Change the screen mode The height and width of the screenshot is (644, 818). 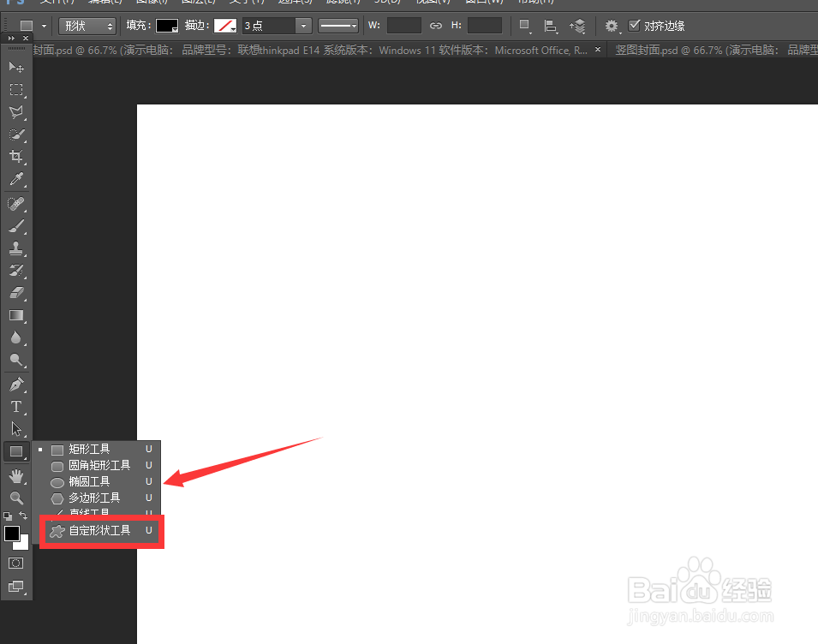point(16,587)
